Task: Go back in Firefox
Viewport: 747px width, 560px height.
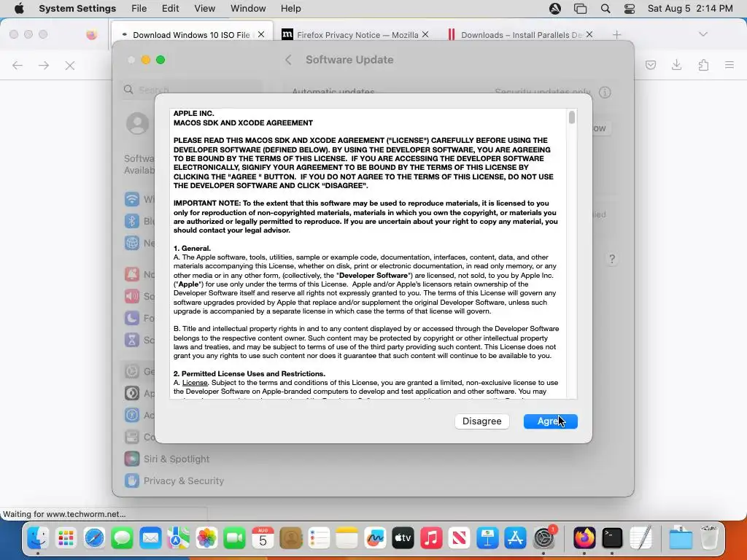Action: click(x=18, y=65)
